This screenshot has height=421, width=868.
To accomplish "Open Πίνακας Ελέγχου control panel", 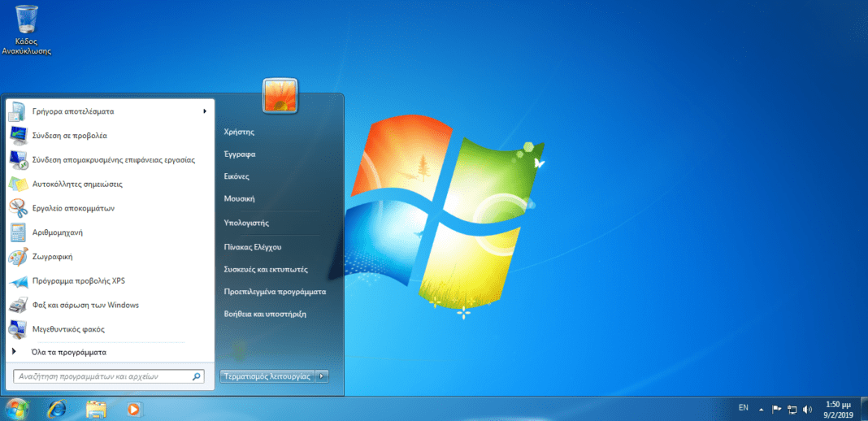I will pyautogui.click(x=253, y=247).
